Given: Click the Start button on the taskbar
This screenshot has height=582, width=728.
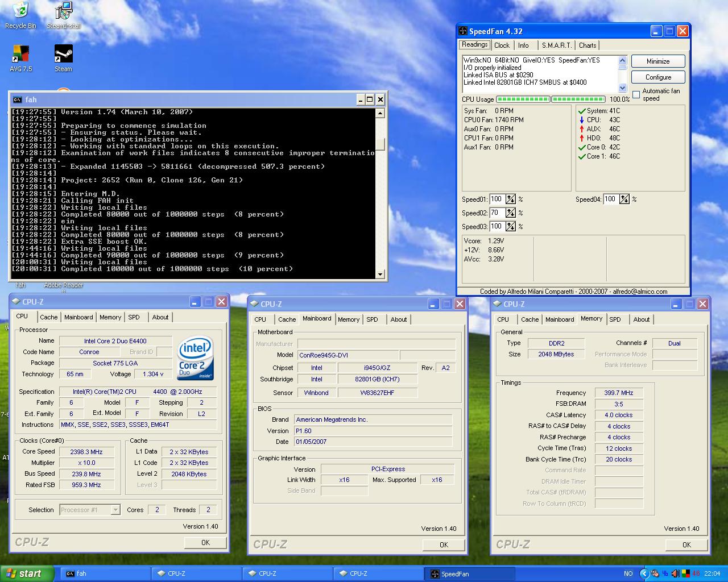Looking at the screenshot, I should [x=27, y=573].
